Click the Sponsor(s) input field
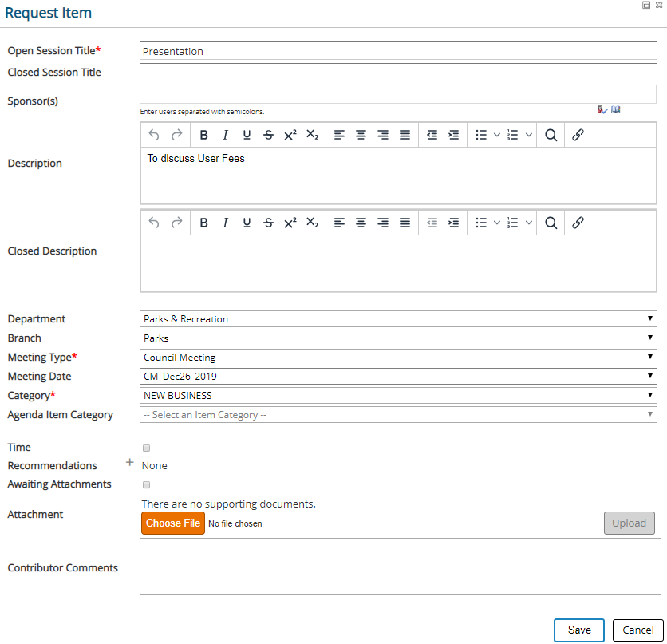Screen dimensions: 667x644 (398, 94)
